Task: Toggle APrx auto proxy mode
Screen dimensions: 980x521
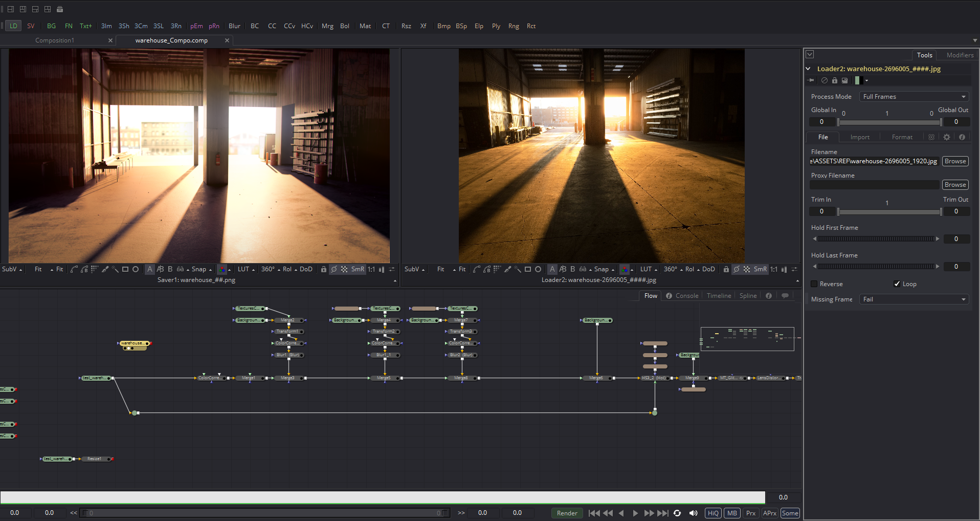Action: [770, 513]
